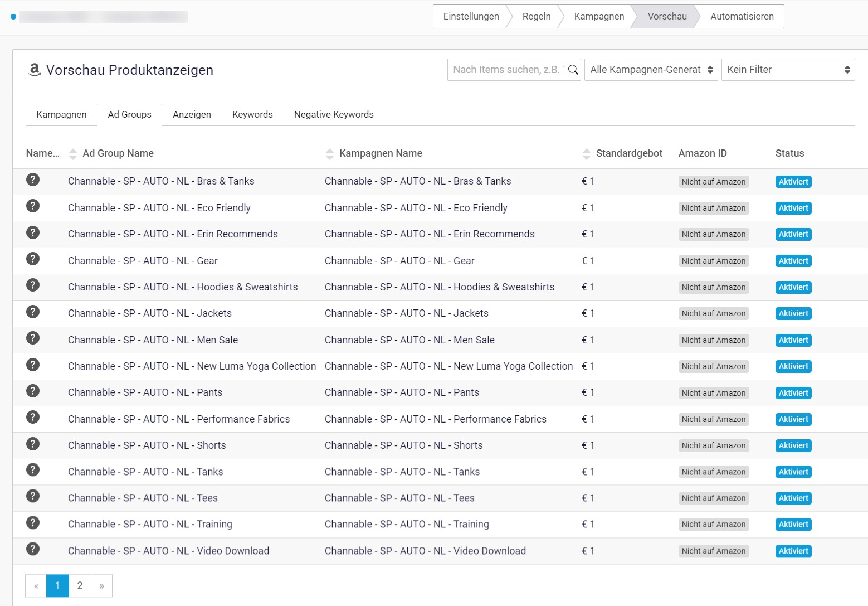Click campaign name ending in 'Performance Fabrics'
Image resolution: width=868 pixels, height=606 pixels.
(x=436, y=419)
